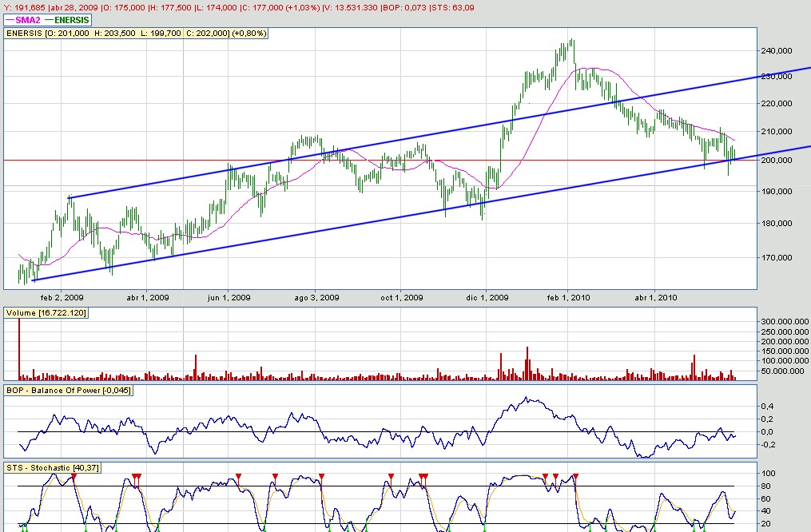Click the abr 28, 2009 date readout
The image size is (811, 532).
click(x=74, y=8)
